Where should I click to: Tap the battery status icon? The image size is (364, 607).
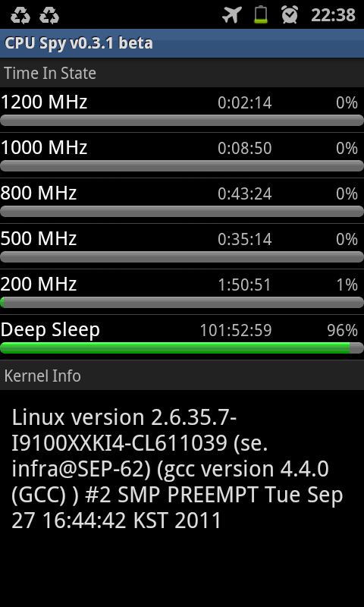pyautogui.click(x=261, y=14)
